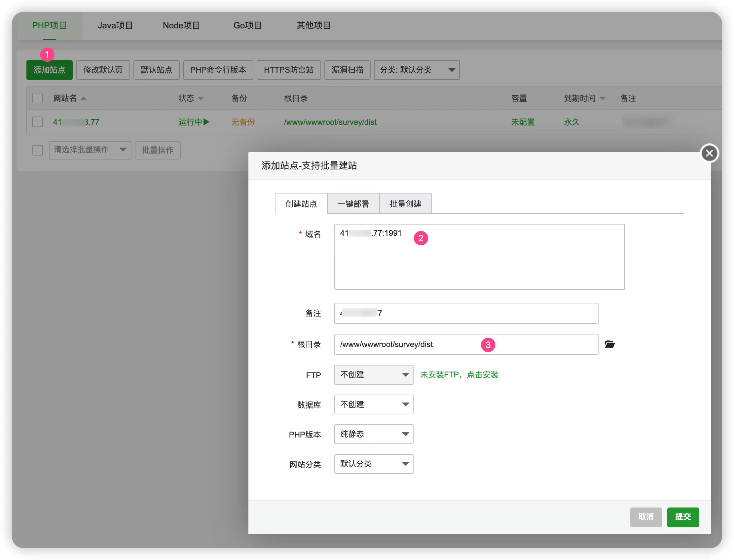Focus the 域名 domain textarea

(479, 257)
